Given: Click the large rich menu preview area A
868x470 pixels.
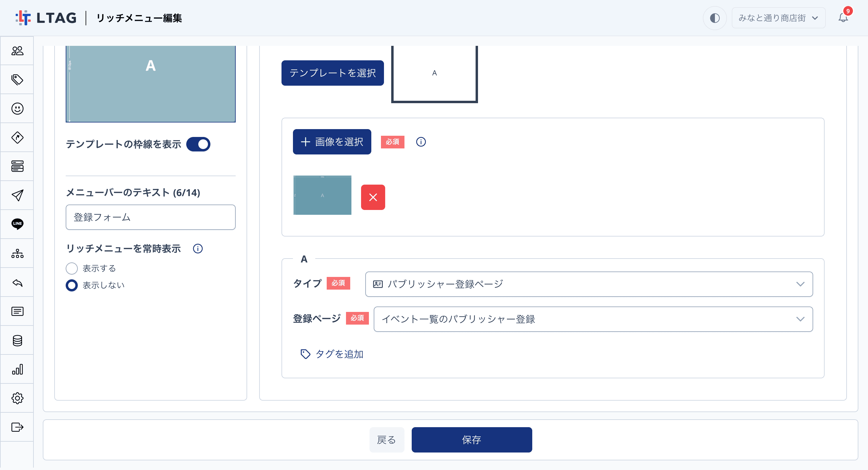Looking at the screenshot, I should click(151, 84).
